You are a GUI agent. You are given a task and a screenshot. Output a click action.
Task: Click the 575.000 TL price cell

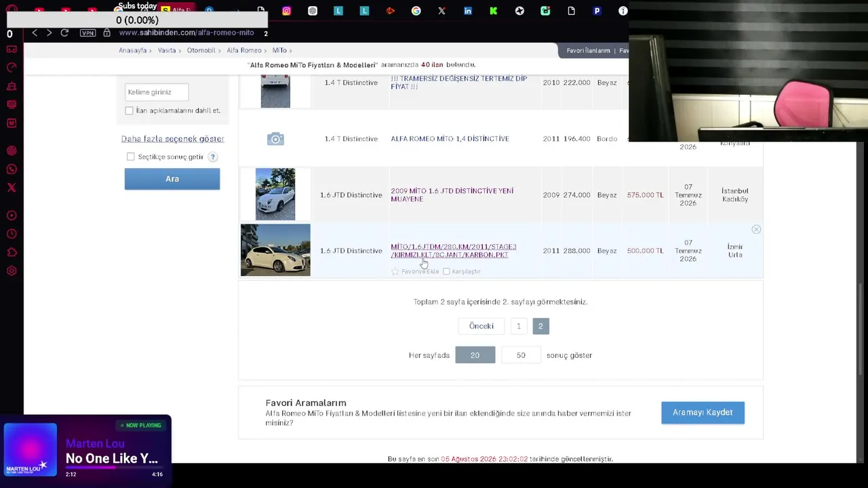pyautogui.click(x=645, y=195)
